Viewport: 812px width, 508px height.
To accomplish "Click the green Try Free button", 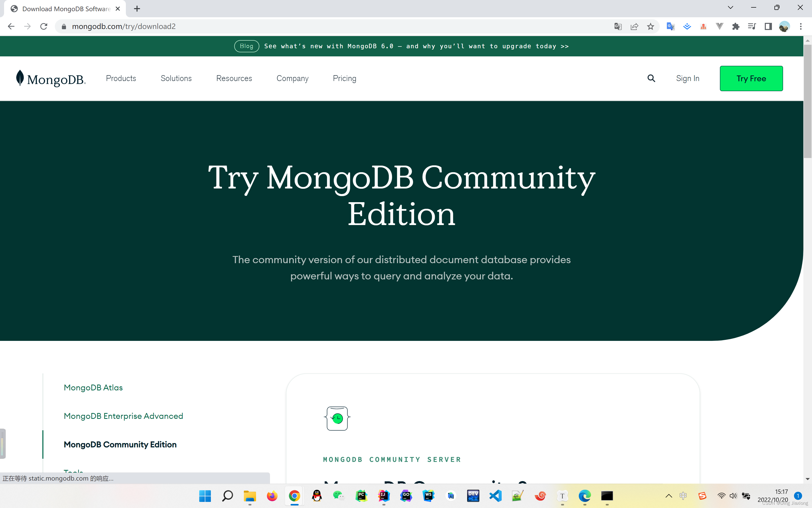I will pyautogui.click(x=751, y=78).
